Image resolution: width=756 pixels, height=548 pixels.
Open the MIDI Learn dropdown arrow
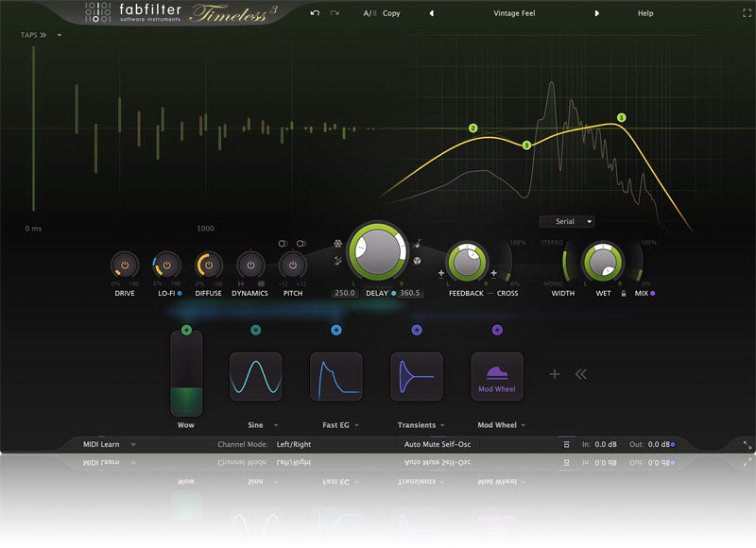(133, 444)
